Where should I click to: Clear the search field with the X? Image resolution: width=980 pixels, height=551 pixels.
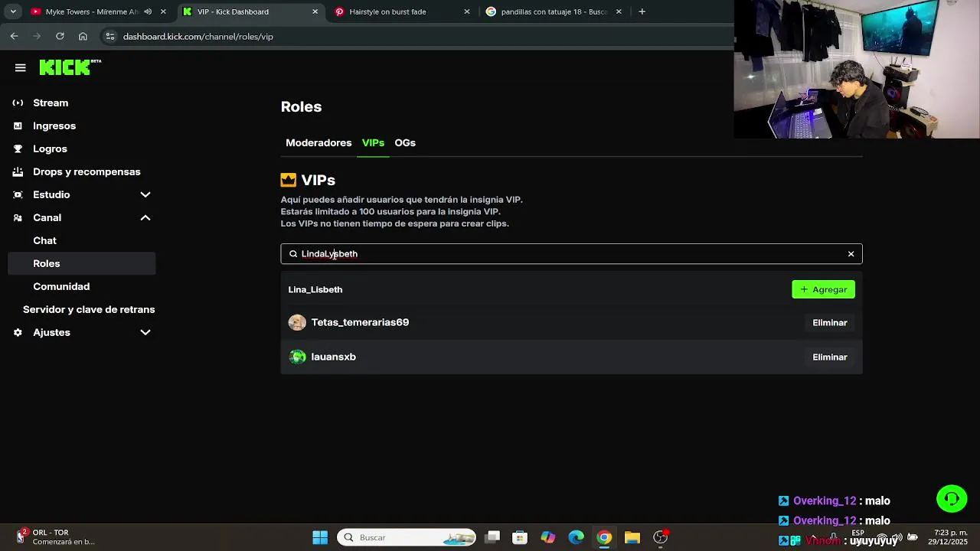tap(851, 254)
